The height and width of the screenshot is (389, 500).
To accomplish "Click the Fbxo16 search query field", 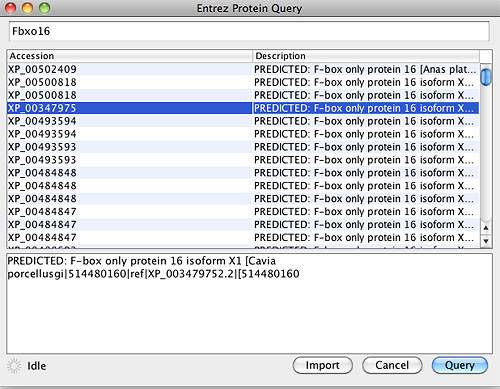I will coord(249,31).
